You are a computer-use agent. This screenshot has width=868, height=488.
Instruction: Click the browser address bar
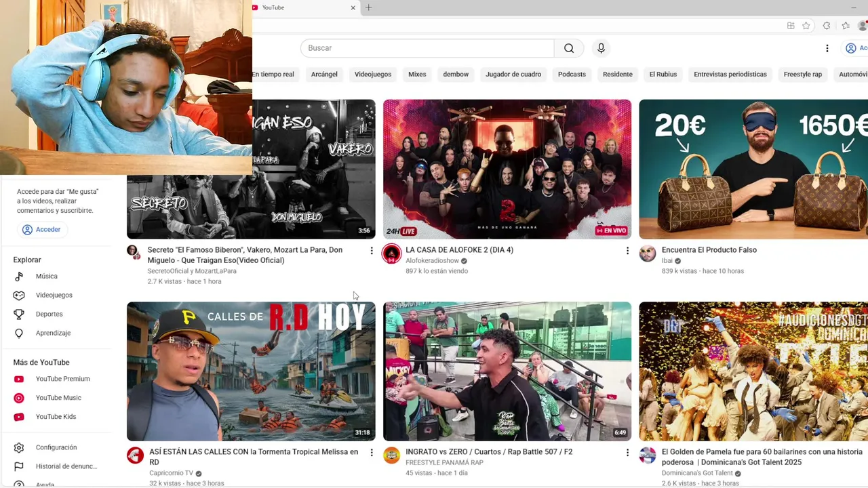coord(515,26)
